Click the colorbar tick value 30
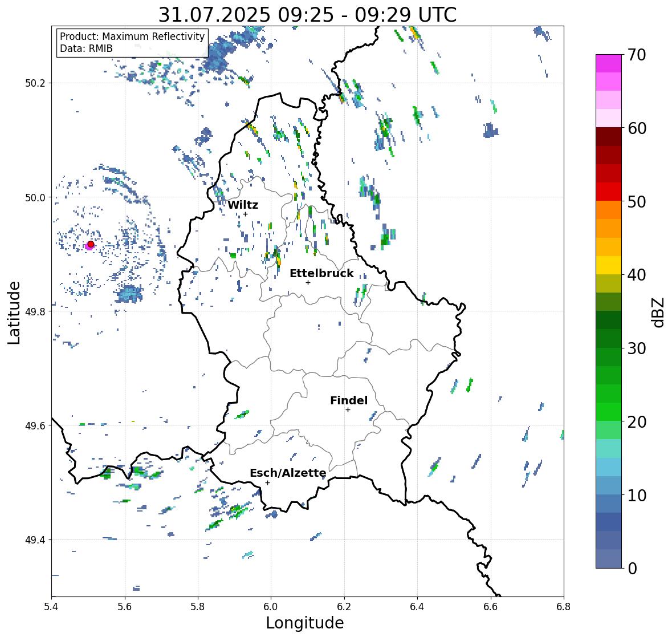 coord(637,348)
